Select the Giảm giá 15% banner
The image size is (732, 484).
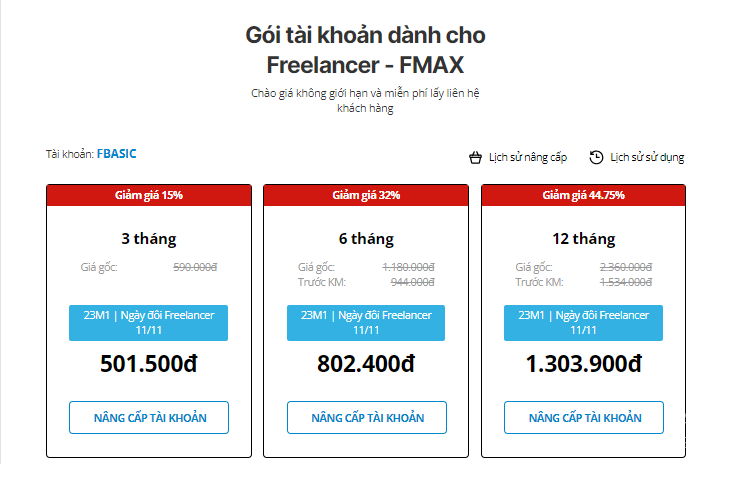point(149,195)
